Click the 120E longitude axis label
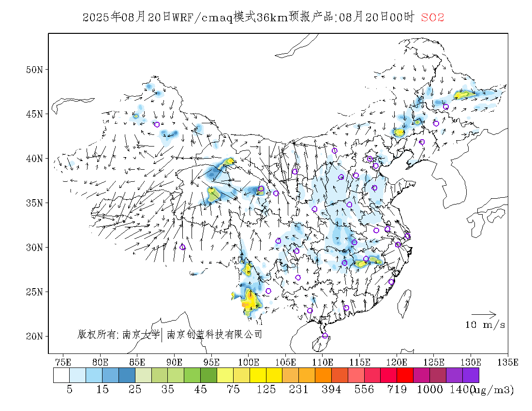Image resolution: width=532 pixels, height=411 pixels. click(x=397, y=362)
